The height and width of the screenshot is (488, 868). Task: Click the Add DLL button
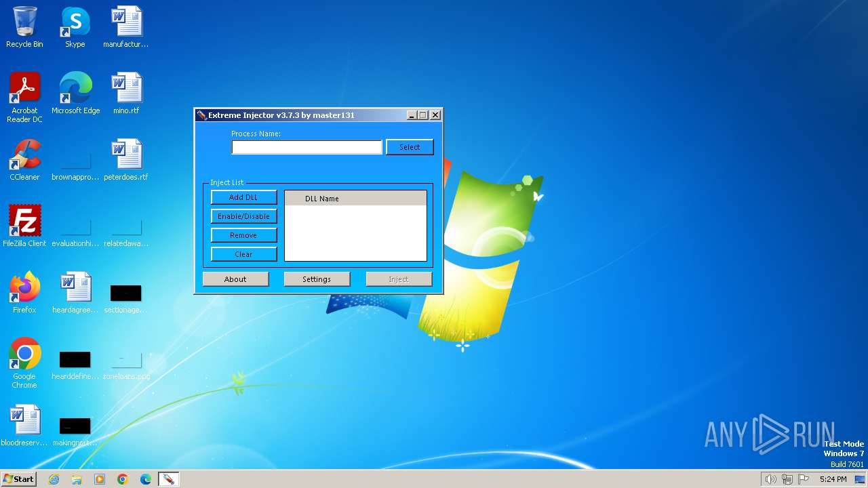pos(243,197)
